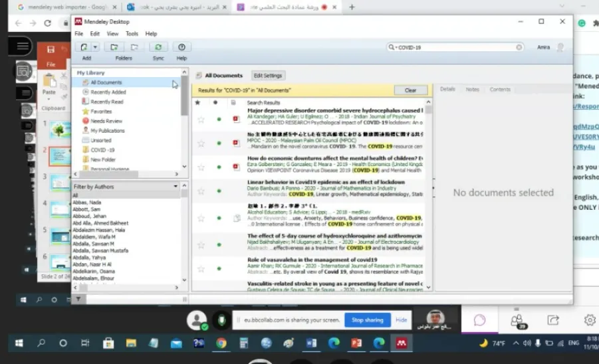
Task: Click the Edit Settings button
Action: 268,76
